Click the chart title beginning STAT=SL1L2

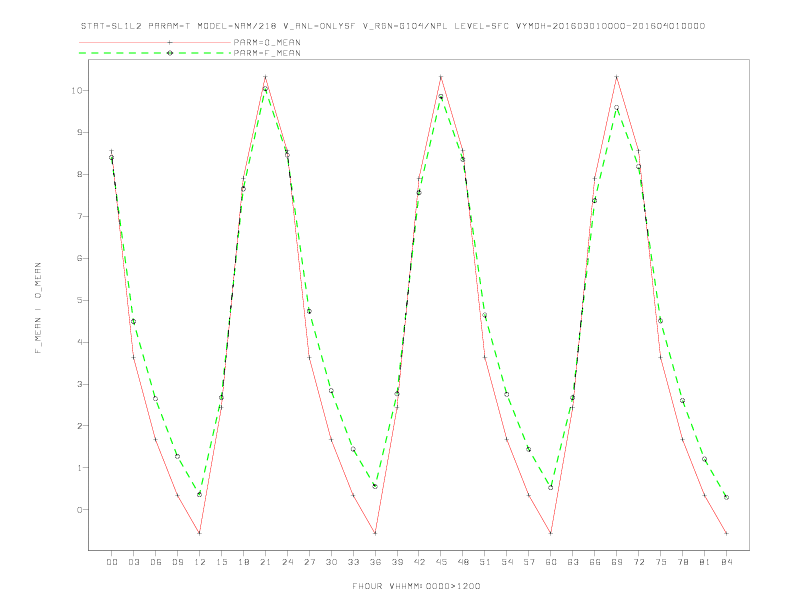point(393,26)
